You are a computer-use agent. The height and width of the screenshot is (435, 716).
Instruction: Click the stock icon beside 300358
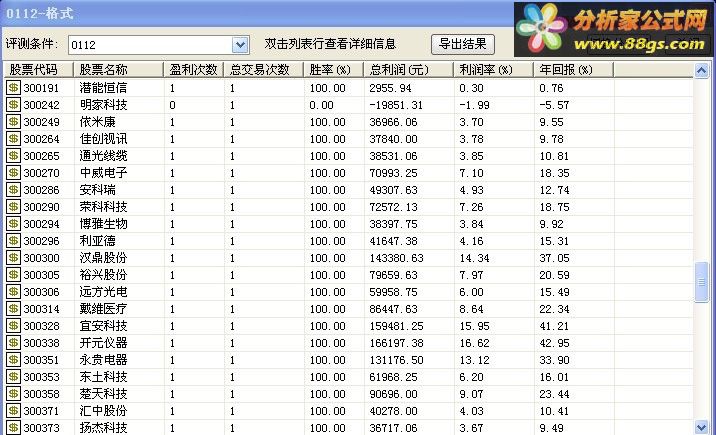click(13, 393)
